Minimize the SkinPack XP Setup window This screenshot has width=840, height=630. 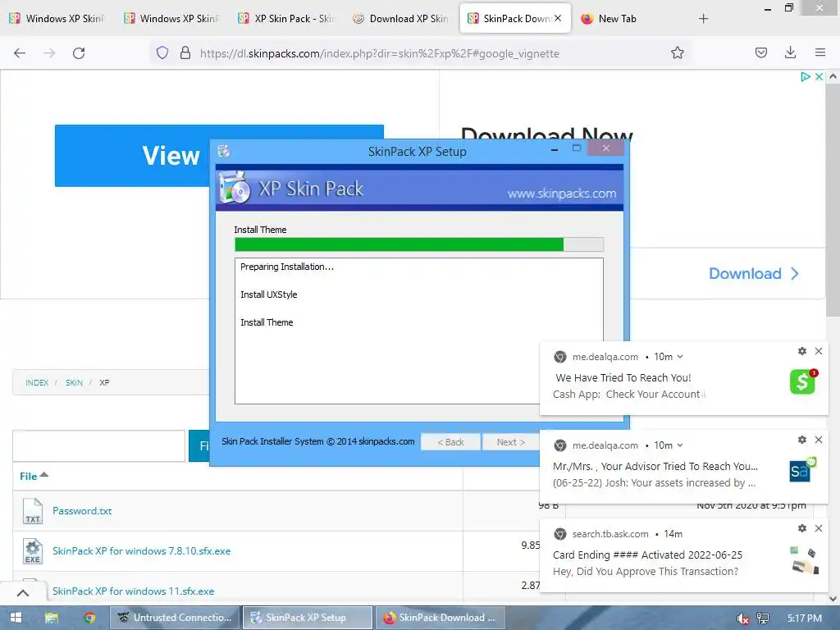(x=555, y=151)
